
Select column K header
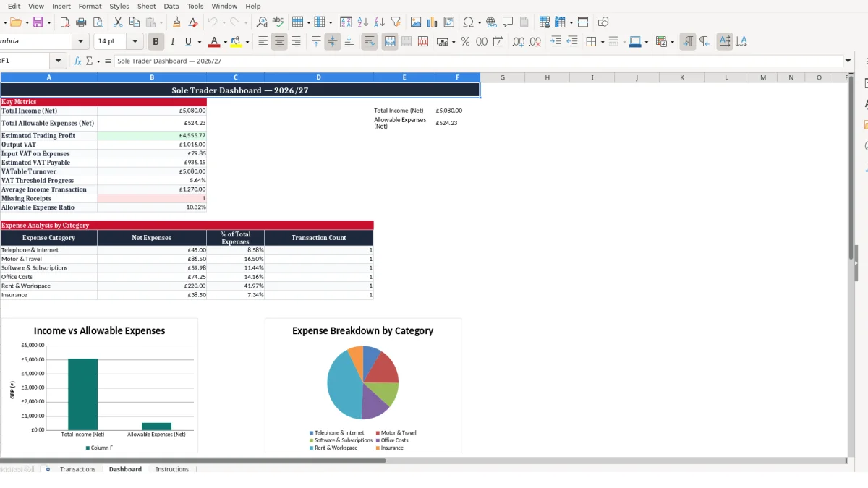point(681,77)
